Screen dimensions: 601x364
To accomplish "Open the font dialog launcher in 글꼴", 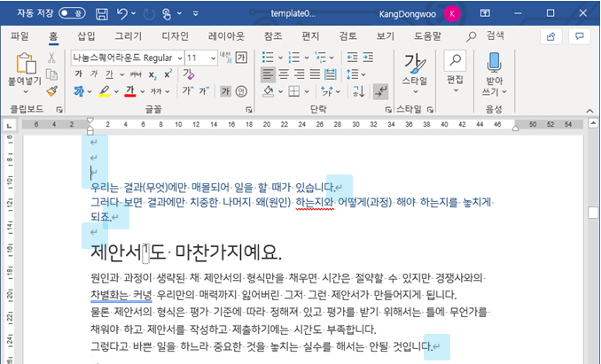I will 249,110.
